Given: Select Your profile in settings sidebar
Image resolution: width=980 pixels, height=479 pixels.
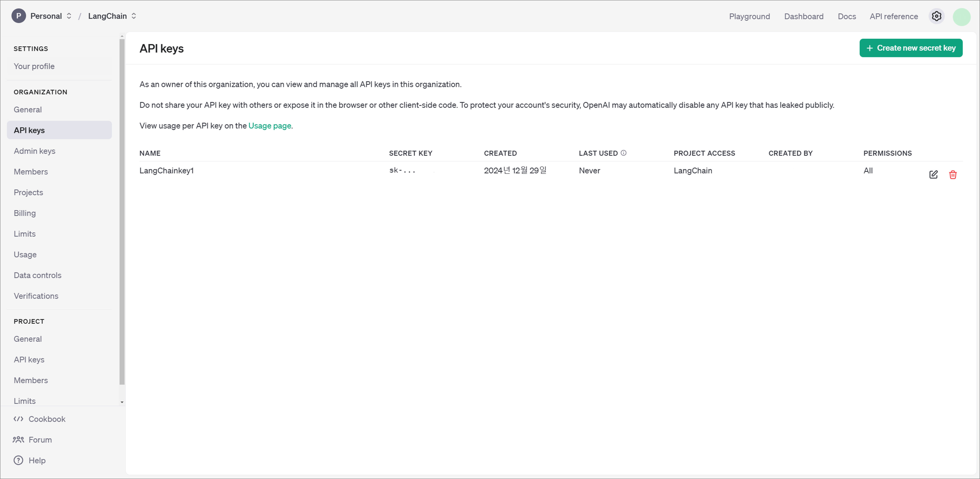Looking at the screenshot, I should 34,66.
